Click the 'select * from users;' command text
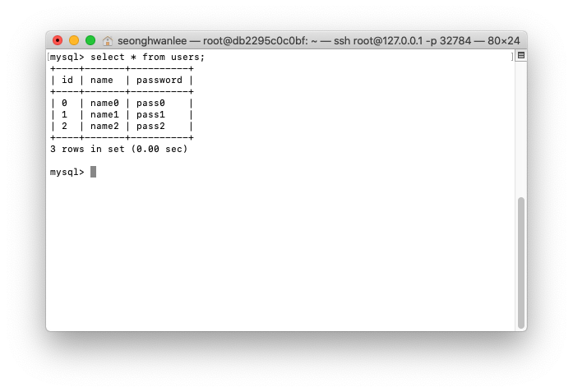Image resolution: width=573 pixels, height=392 pixels. coord(148,57)
